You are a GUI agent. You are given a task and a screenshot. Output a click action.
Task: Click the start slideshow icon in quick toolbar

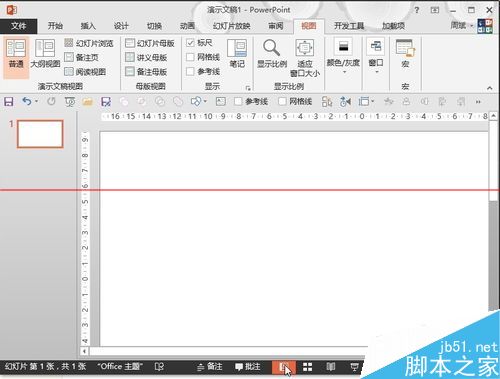70,101
